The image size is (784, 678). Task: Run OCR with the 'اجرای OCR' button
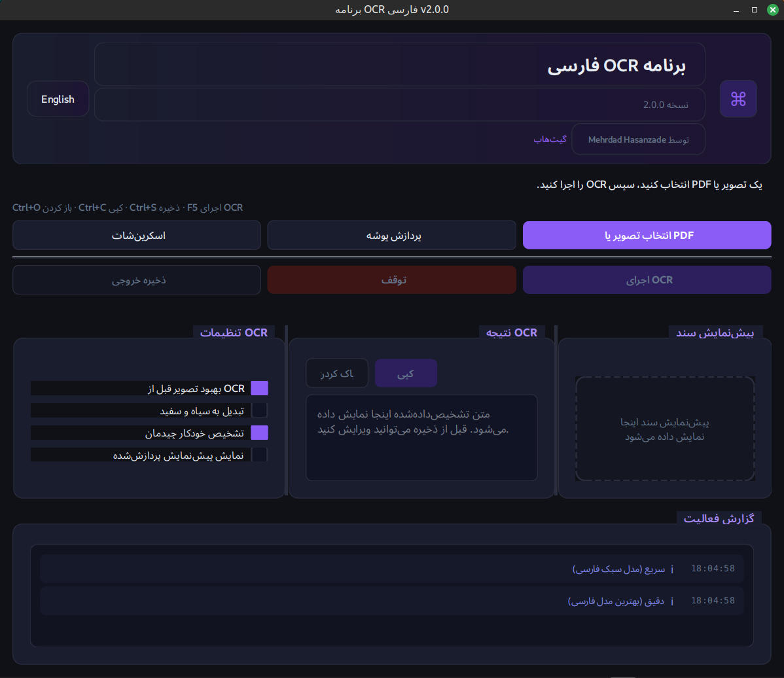tap(647, 280)
